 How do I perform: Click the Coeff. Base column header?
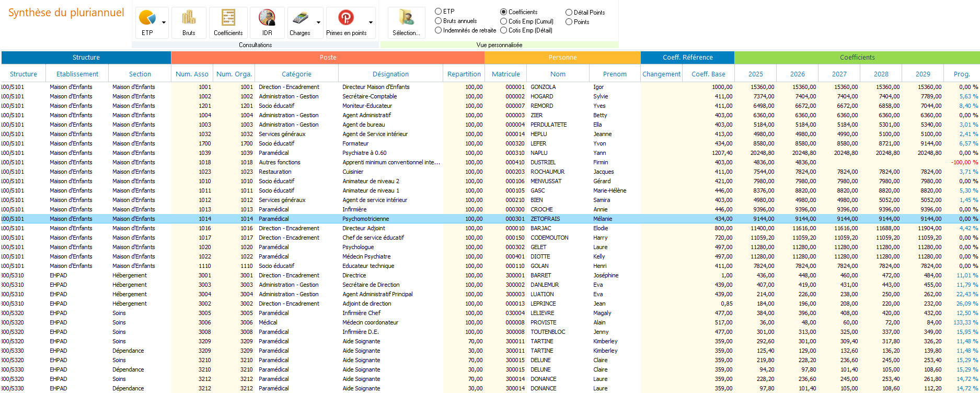click(x=708, y=74)
